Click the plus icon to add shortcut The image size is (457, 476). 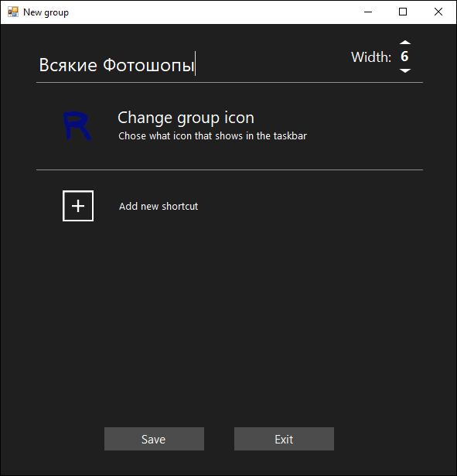(78, 206)
